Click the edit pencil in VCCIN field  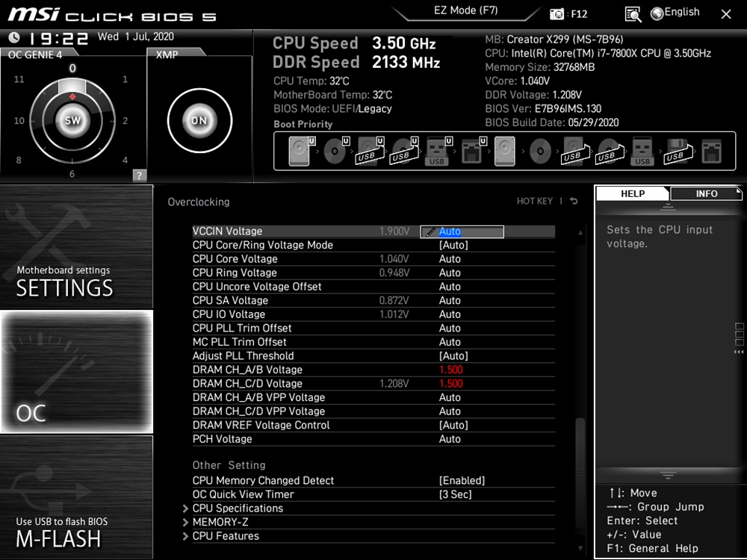tap(430, 232)
